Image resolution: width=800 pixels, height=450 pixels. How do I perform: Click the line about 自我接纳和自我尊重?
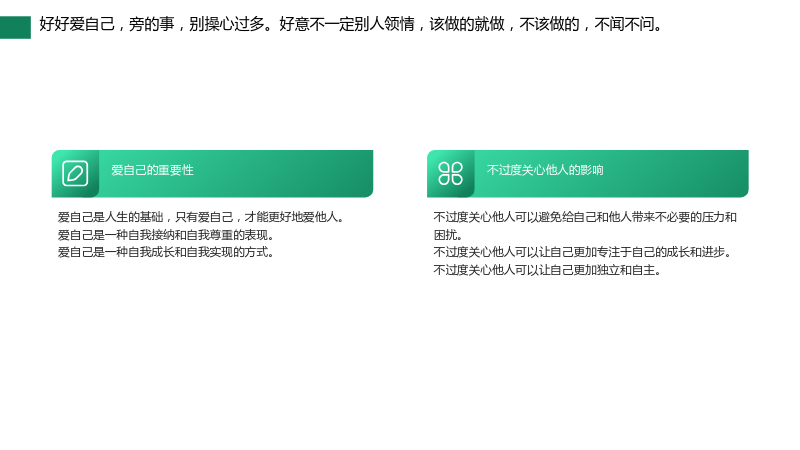click(x=166, y=235)
